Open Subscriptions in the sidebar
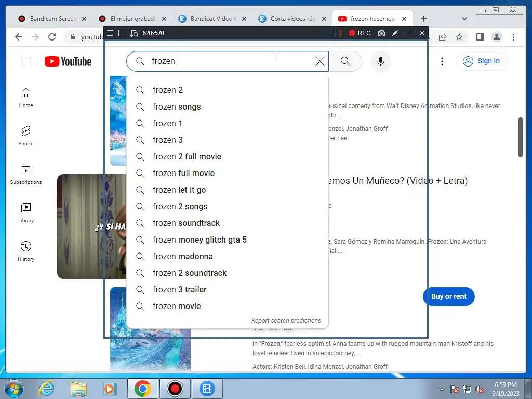The width and height of the screenshot is (532, 399). pyautogui.click(x=26, y=175)
